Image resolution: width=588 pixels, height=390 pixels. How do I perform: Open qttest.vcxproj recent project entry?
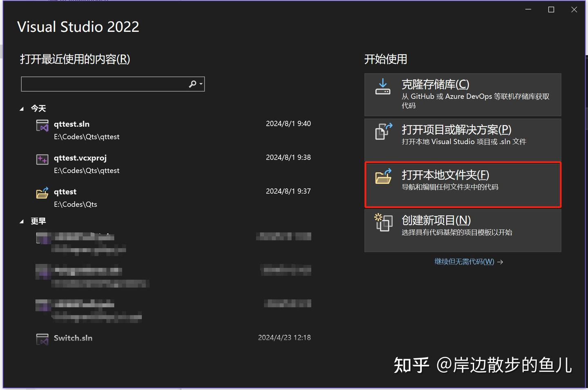pyautogui.click(x=80, y=158)
